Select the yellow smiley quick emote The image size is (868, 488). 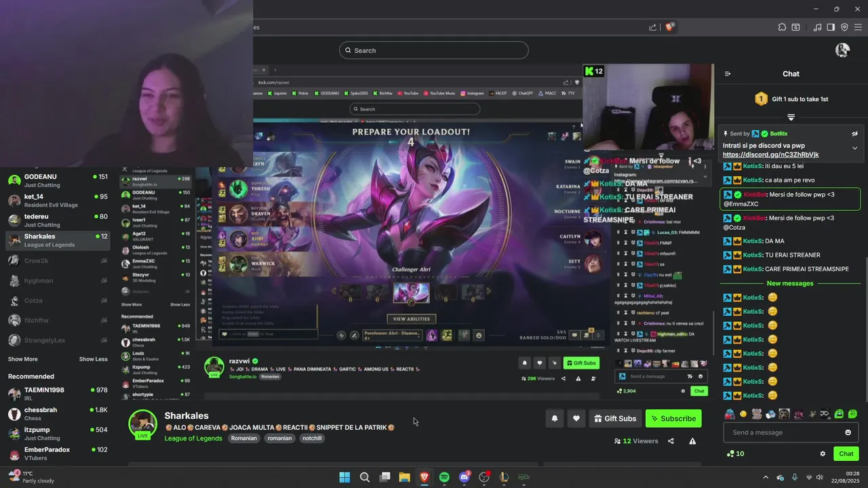point(743,414)
